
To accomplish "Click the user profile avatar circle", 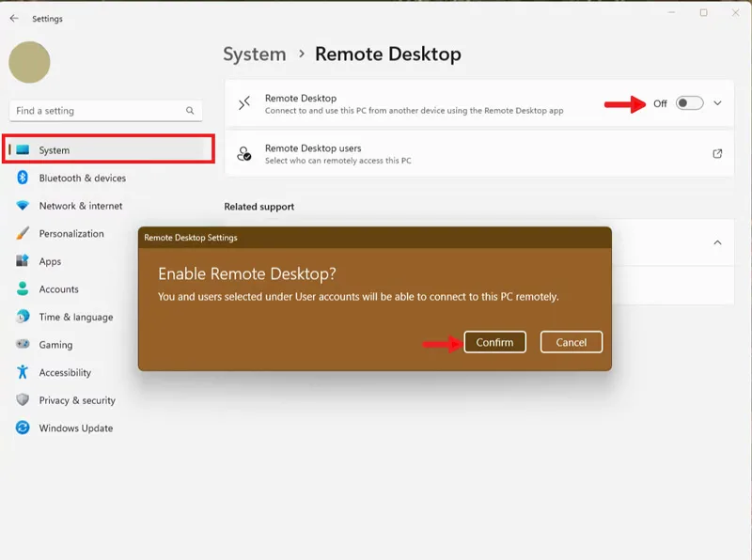I will click(29, 62).
